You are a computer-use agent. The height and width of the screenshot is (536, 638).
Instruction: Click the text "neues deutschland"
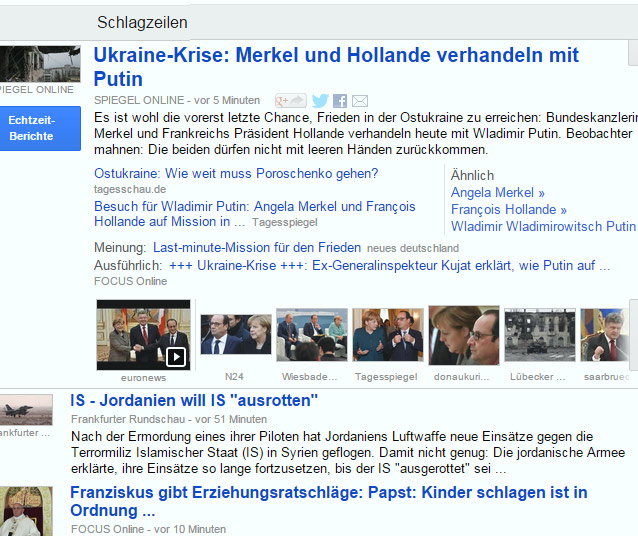point(413,248)
